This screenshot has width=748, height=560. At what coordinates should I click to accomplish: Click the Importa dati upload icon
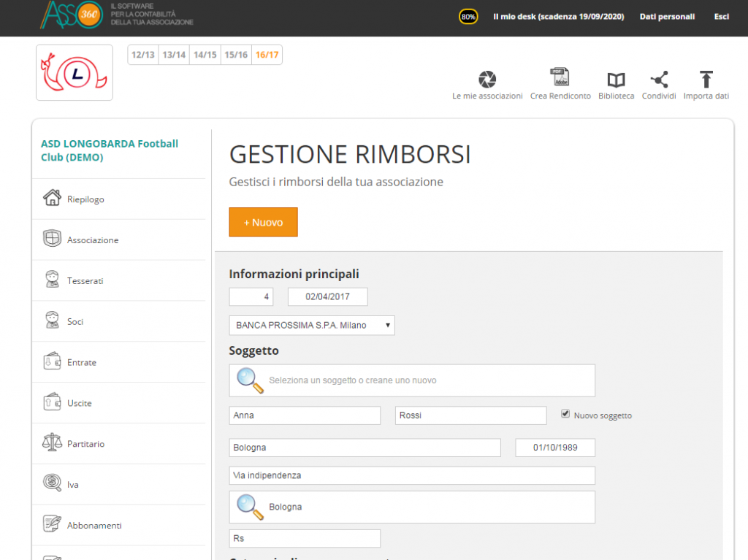coord(706,79)
